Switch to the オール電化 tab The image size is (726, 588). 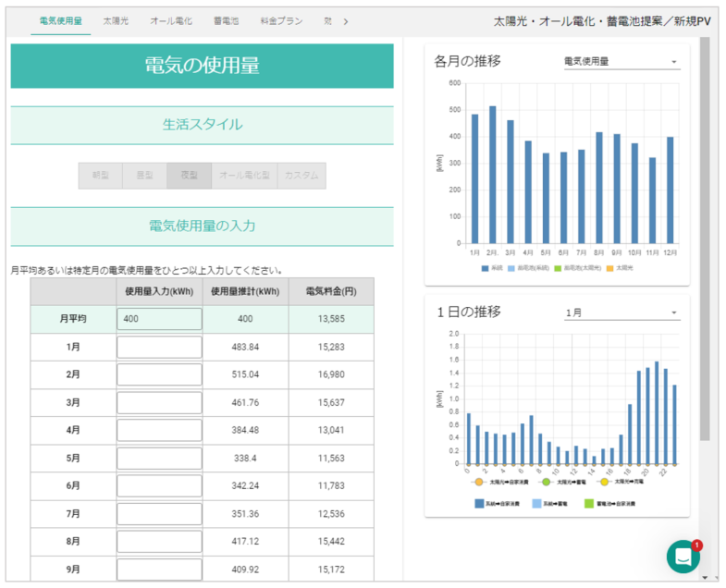coord(171,21)
